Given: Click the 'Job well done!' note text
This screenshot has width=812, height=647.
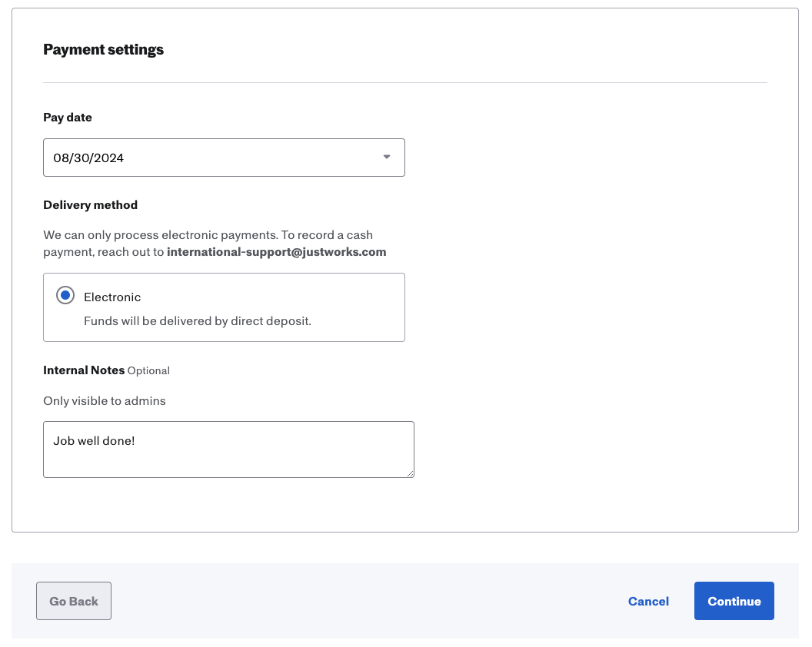Looking at the screenshot, I should click(94, 441).
